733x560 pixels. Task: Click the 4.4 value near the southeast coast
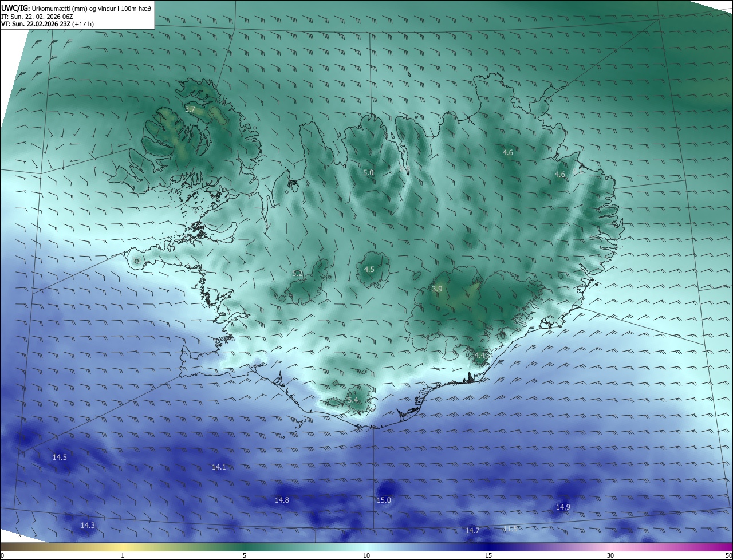coord(480,356)
